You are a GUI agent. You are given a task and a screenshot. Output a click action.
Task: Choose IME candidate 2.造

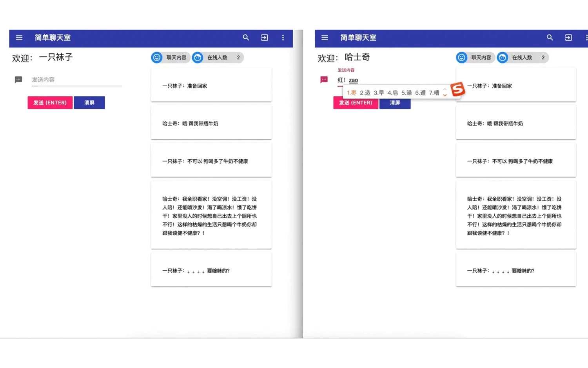coord(365,93)
